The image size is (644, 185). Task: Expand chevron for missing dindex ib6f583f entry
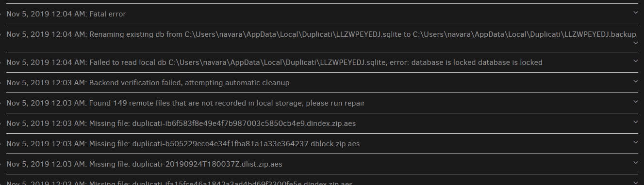pyautogui.click(x=636, y=122)
